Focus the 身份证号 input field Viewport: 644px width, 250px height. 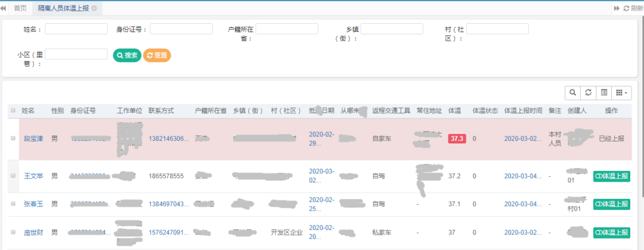click(181, 29)
